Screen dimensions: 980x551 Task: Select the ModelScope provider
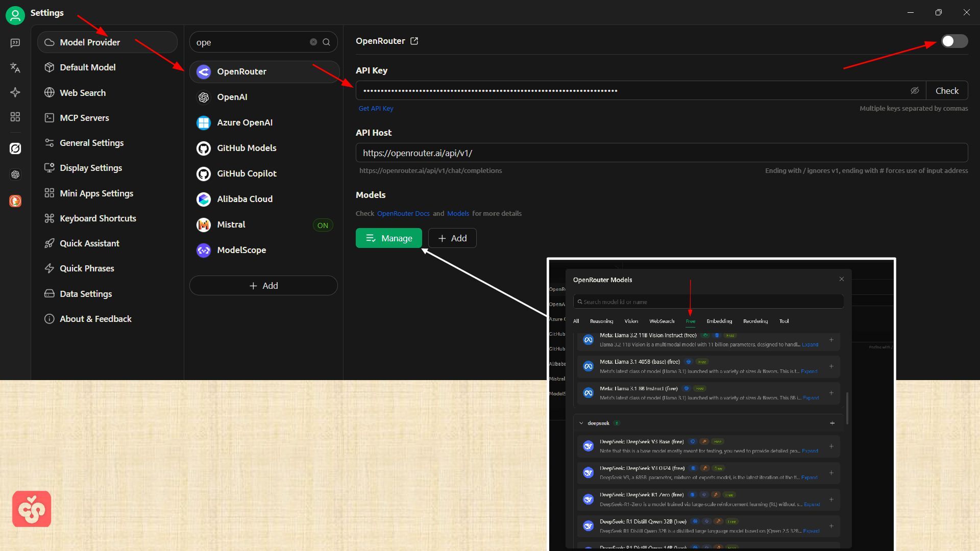click(x=264, y=250)
